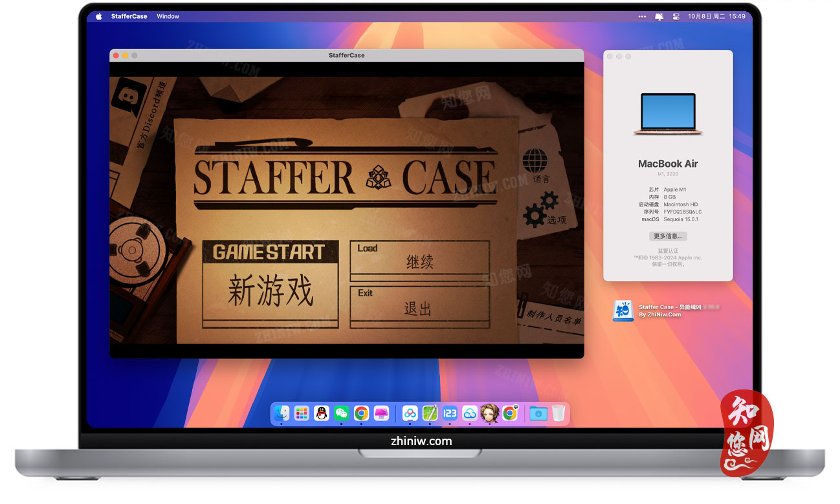The width and height of the screenshot is (840, 504).
Task: Close the StafferCase game window
Action: click(116, 56)
